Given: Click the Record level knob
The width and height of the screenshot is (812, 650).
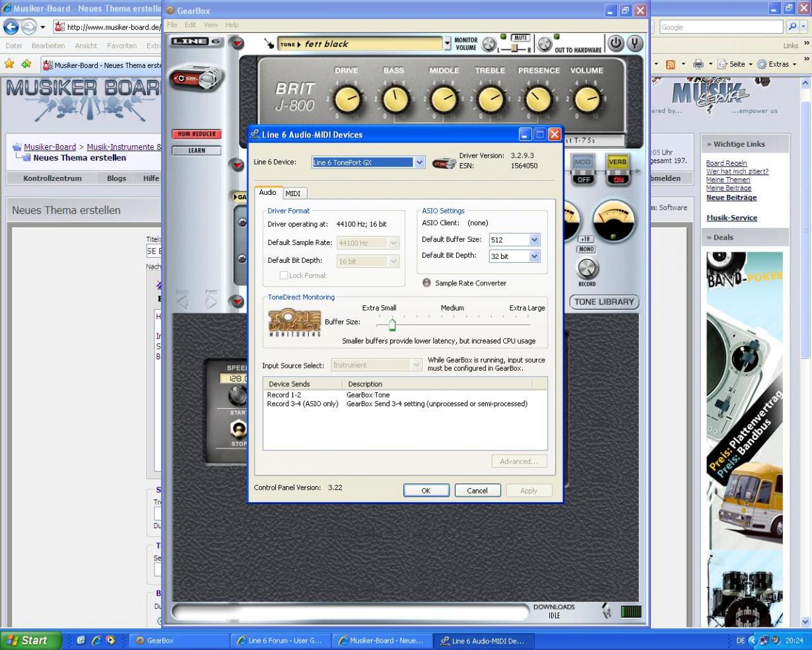Looking at the screenshot, I should tap(587, 268).
